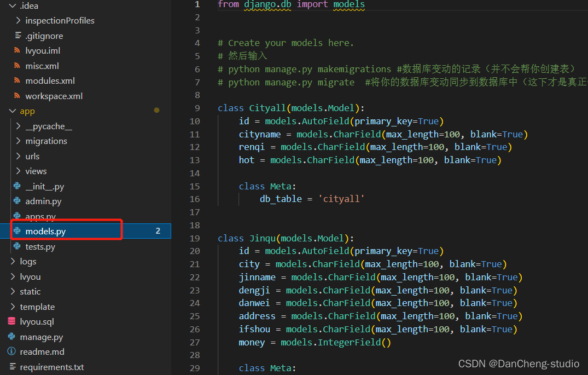This screenshot has width=588, height=375.
Task: Click the 'cityall' string on line 16
Action: click(x=341, y=199)
